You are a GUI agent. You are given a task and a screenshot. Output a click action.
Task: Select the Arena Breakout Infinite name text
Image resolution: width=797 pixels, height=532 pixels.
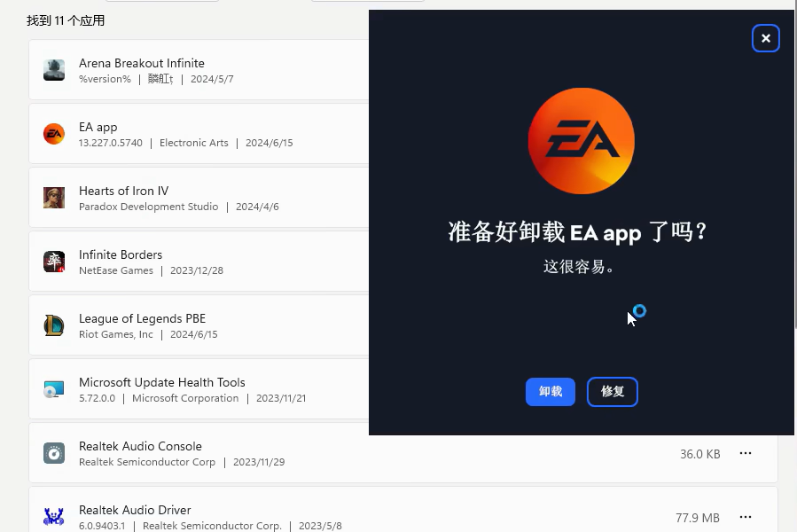pyautogui.click(x=142, y=63)
